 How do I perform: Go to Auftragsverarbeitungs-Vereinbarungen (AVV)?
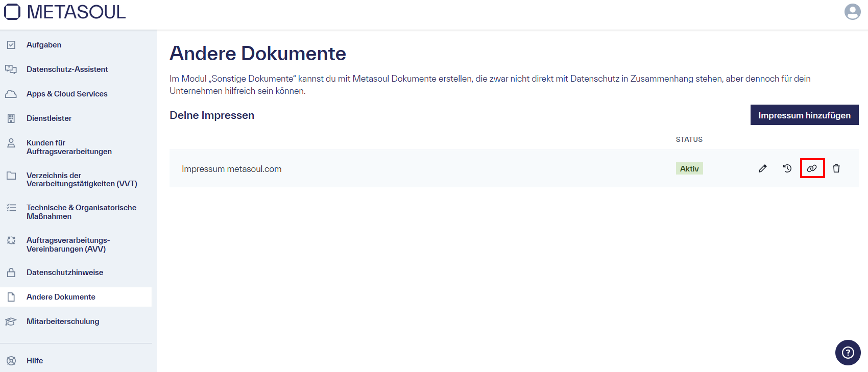pyautogui.click(x=68, y=244)
